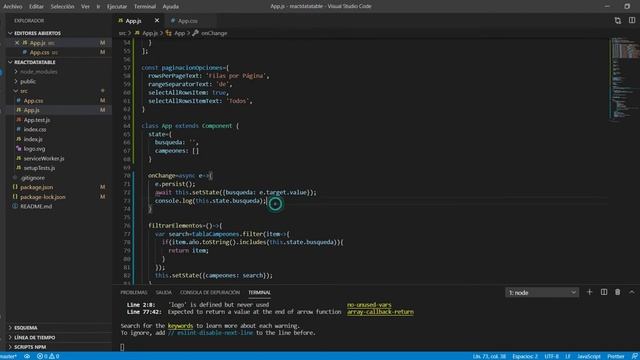Collapse the src folder

pos(24,91)
